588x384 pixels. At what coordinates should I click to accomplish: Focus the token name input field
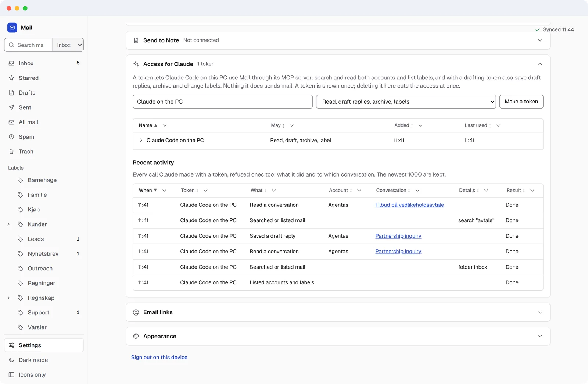pos(223,102)
